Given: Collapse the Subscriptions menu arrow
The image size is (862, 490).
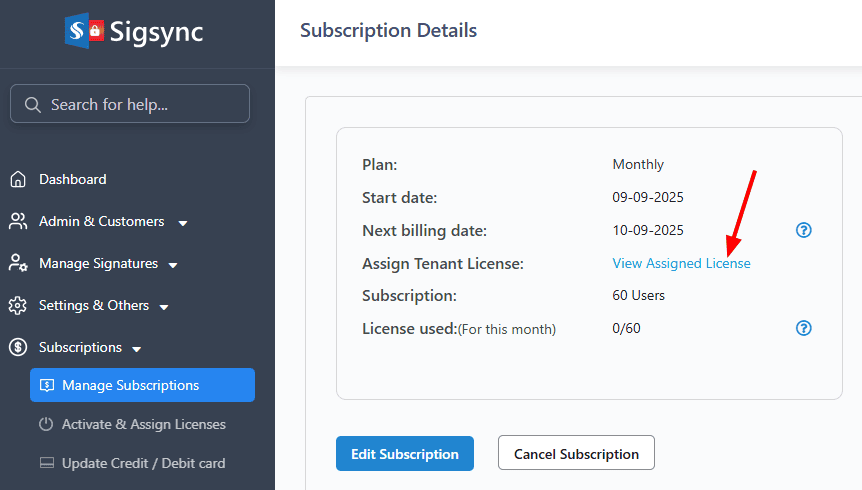Looking at the screenshot, I should point(137,349).
